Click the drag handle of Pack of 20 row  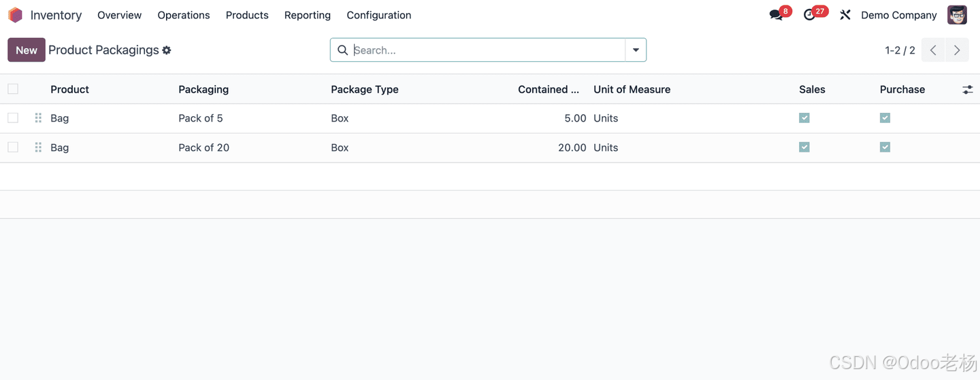38,148
